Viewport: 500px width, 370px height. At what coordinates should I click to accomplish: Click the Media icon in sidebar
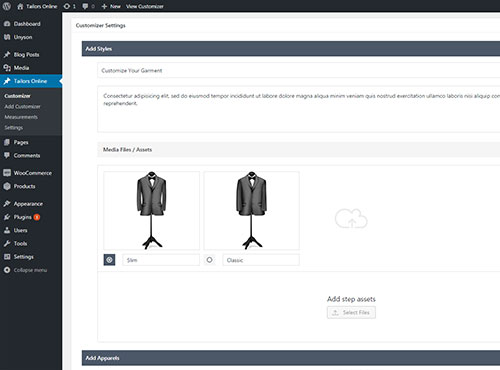7,68
